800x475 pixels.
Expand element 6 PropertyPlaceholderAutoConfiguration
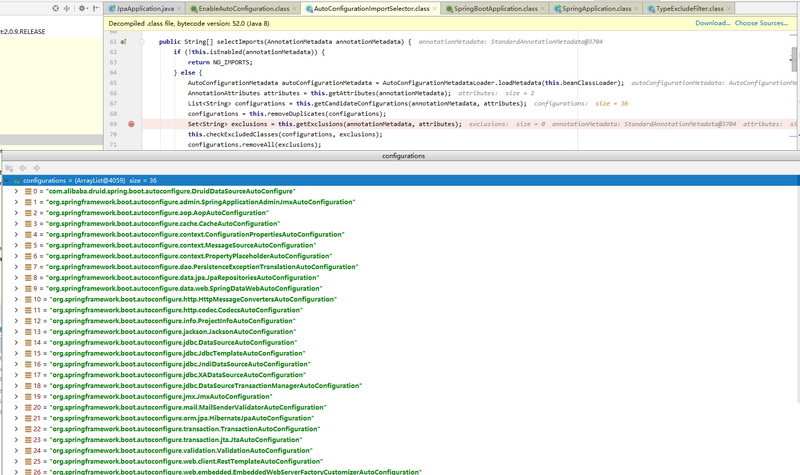tap(16, 256)
